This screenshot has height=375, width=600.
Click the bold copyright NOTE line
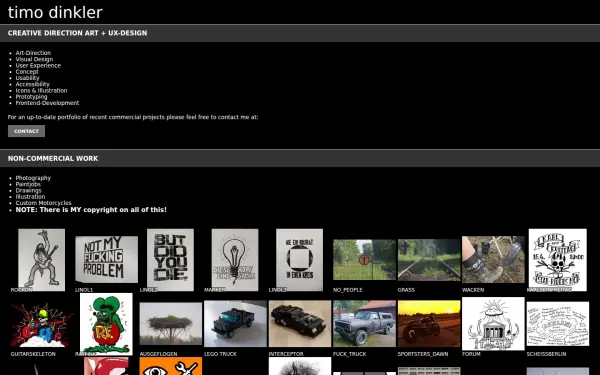point(91,210)
